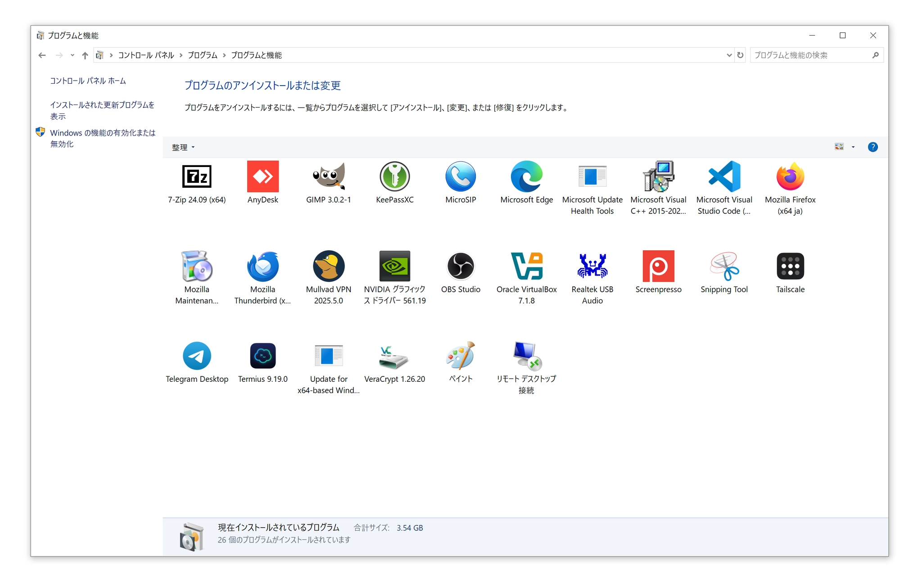Select the Snipping Tool icon
The width and height of the screenshot is (922, 588).
pyautogui.click(x=724, y=266)
